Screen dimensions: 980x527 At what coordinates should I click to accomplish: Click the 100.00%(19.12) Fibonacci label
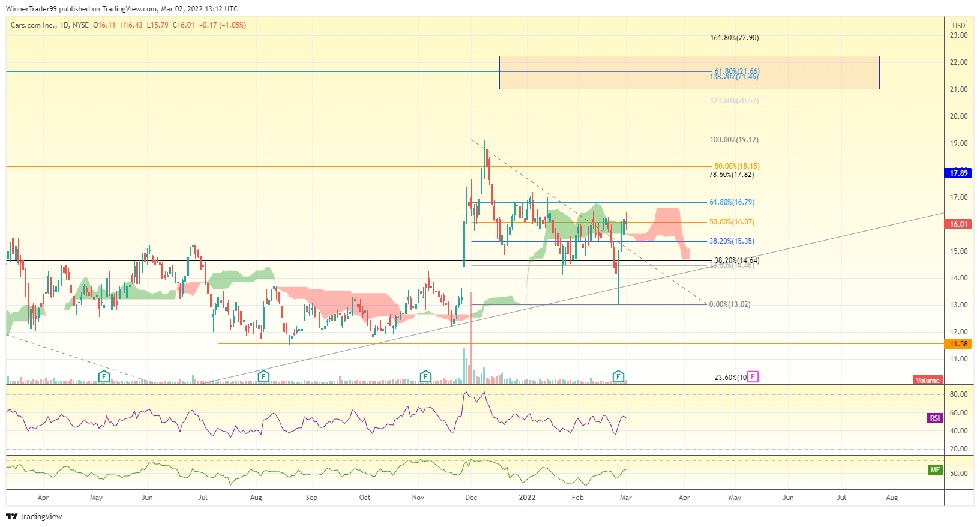(734, 140)
